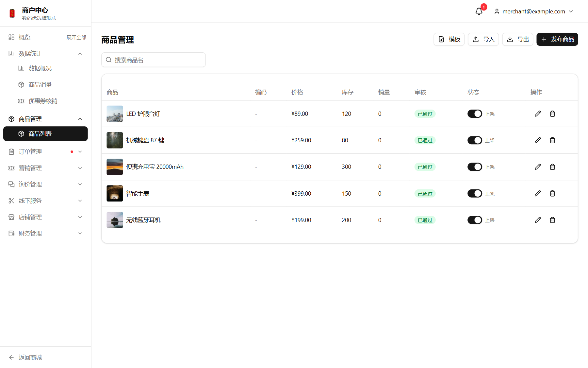
Task: Open 概览 in the sidebar
Action: [24, 37]
